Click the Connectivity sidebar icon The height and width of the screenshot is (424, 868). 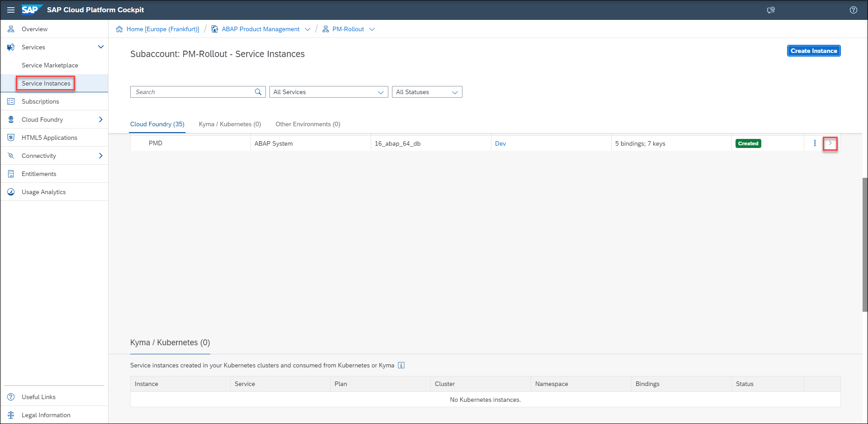point(11,156)
